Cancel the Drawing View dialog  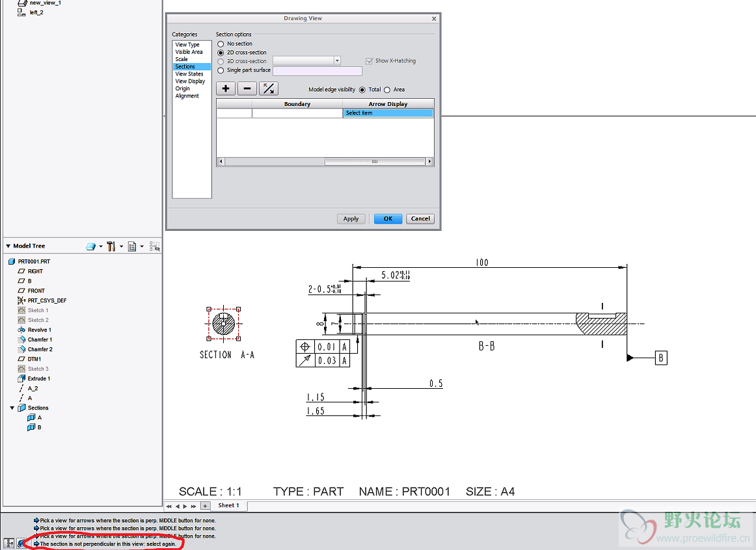[x=420, y=218]
